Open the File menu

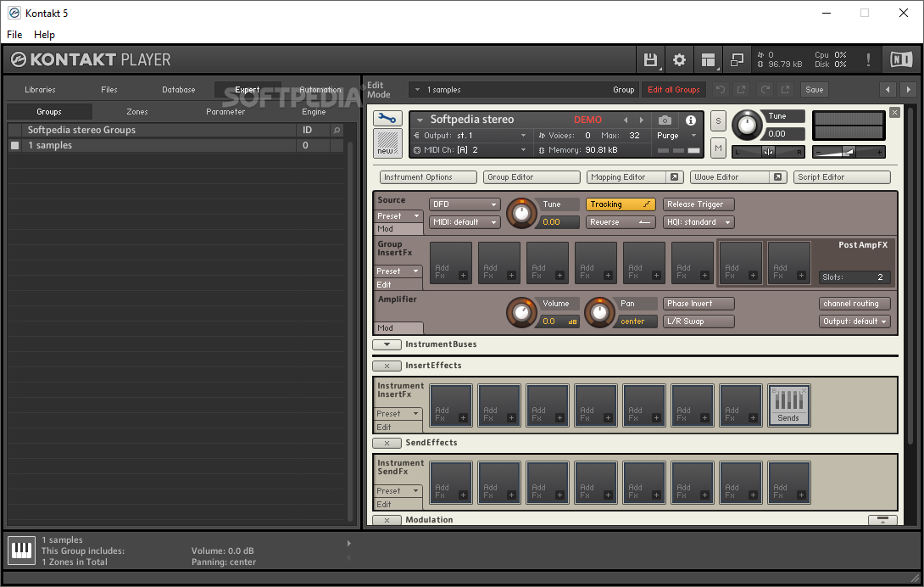click(14, 34)
